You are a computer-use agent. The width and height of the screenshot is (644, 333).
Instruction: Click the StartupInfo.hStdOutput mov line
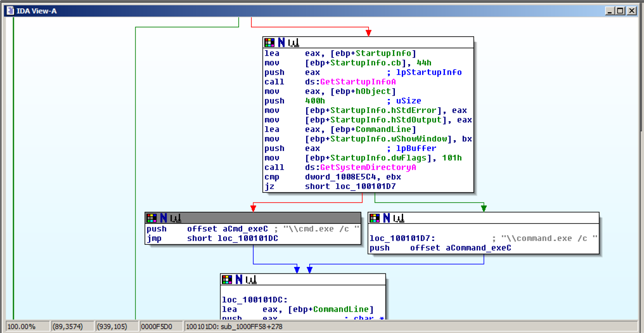pos(368,120)
